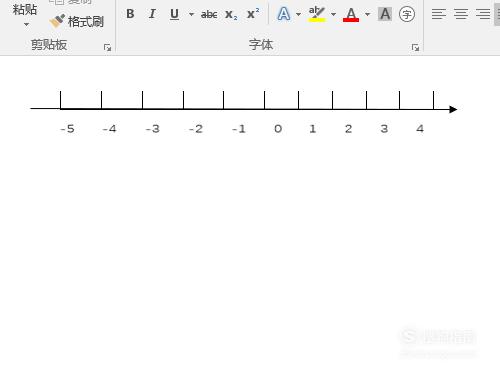500x383 pixels.
Task: Select the 格式刷 format painter
Action: pyautogui.click(x=76, y=21)
